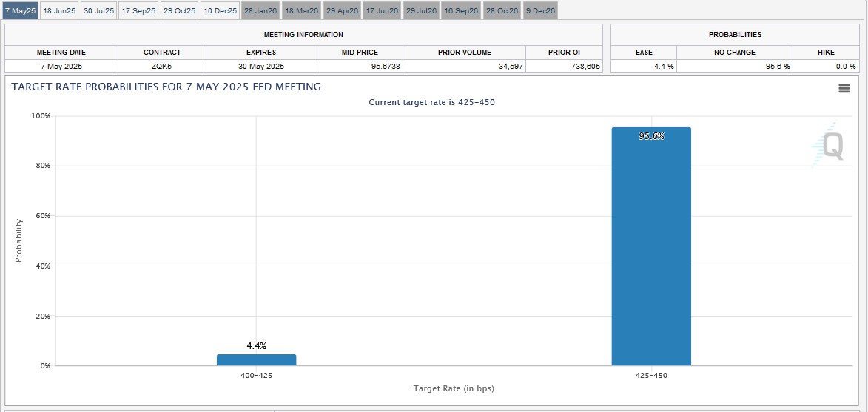The width and height of the screenshot is (868, 412).
Task: Click the Probability y-axis title
Action: pyautogui.click(x=18, y=240)
